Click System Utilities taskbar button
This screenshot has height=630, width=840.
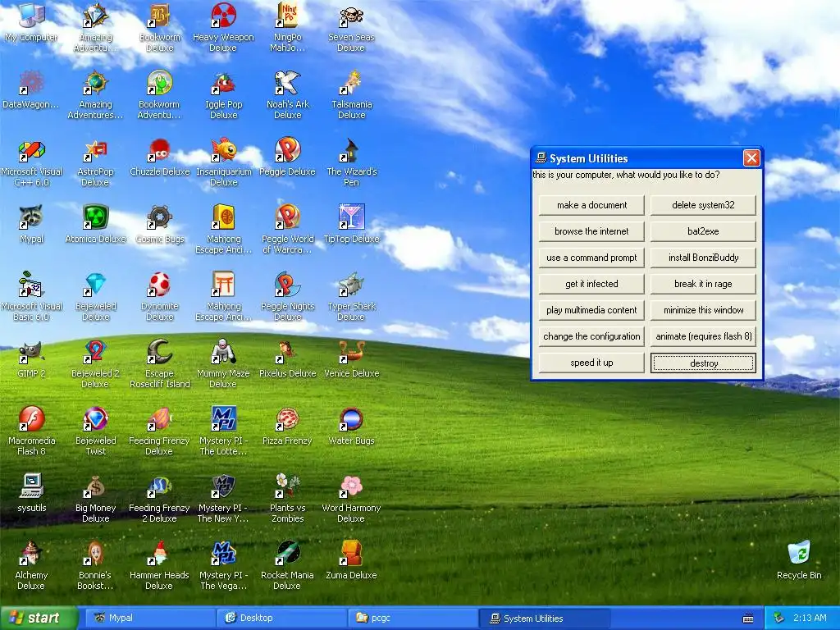[x=543, y=619]
